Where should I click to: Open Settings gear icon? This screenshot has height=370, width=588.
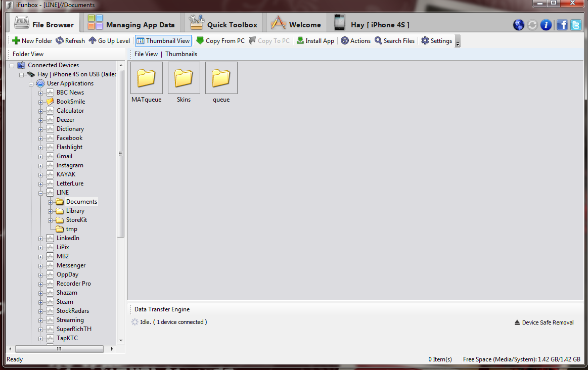[x=425, y=40]
